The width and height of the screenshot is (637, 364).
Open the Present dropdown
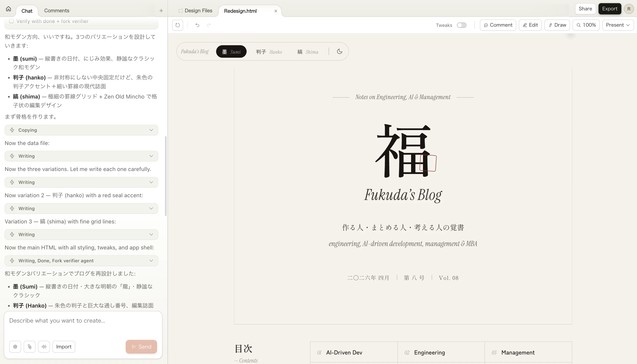tap(618, 25)
